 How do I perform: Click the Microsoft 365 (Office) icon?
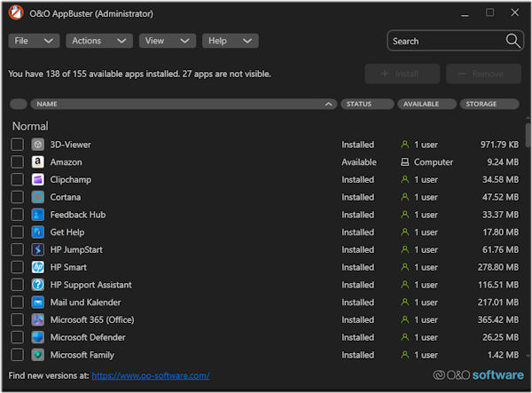pos(37,320)
